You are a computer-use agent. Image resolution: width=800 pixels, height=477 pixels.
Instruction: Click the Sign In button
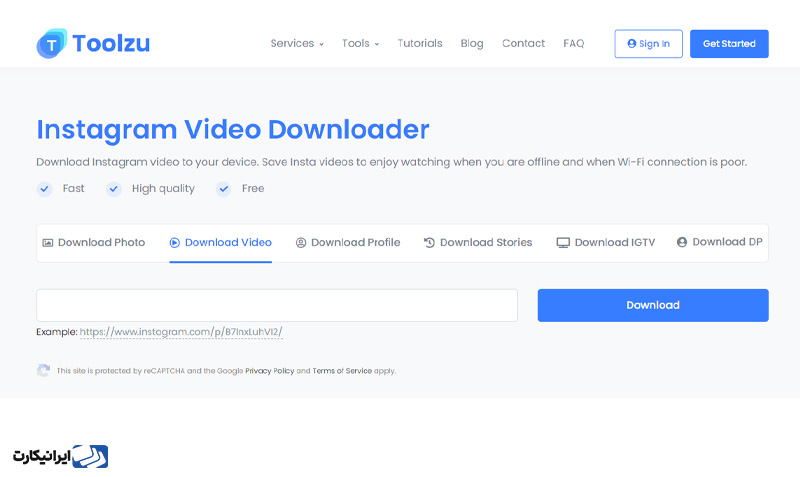pyautogui.click(x=648, y=44)
